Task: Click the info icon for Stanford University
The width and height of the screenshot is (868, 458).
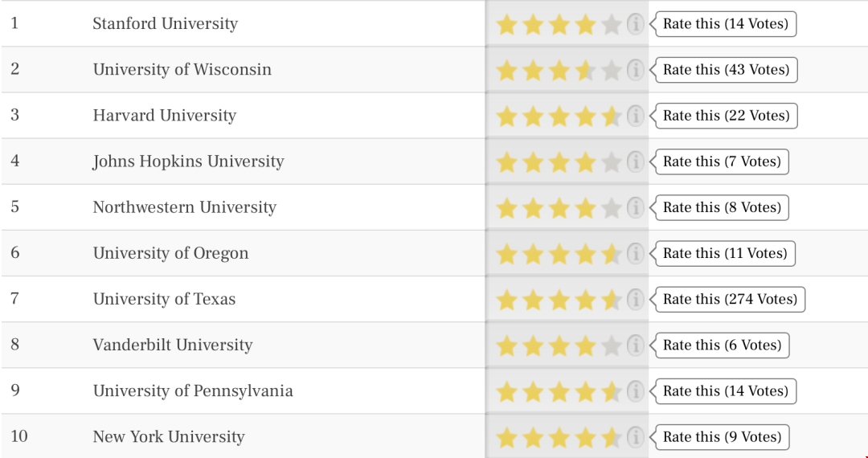Action: (x=635, y=24)
